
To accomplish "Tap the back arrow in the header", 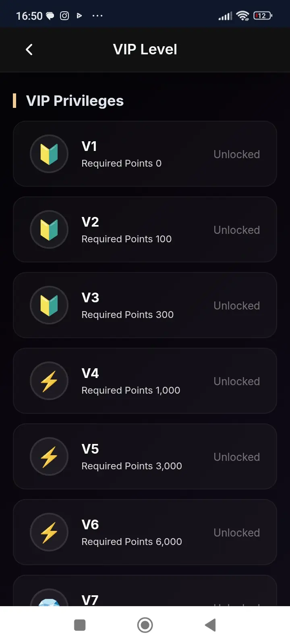I will [x=29, y=50].
